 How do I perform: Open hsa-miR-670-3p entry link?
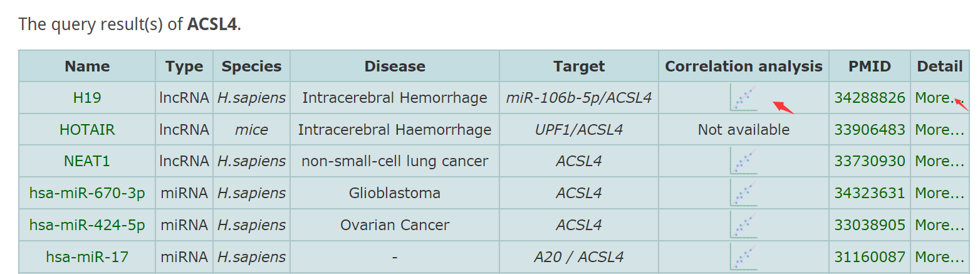(x=87, y=193)
